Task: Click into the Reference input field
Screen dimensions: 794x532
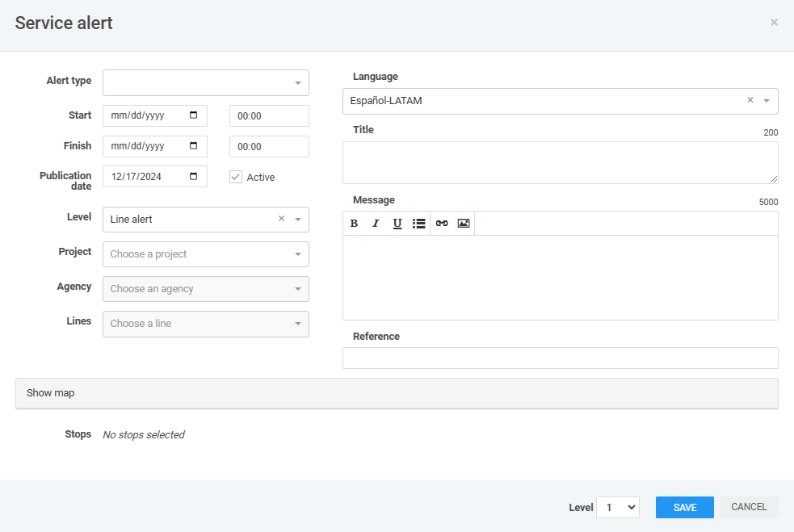Action: pos(560,358)
